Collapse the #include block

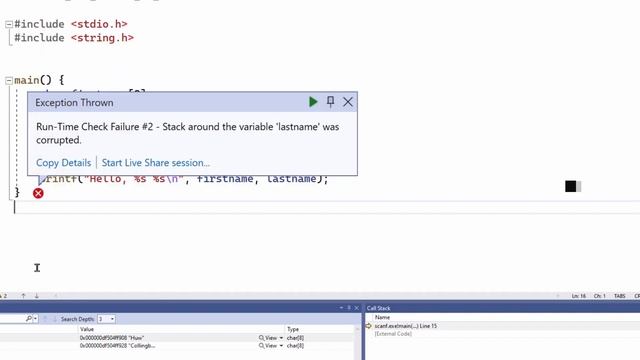(9, 24)
